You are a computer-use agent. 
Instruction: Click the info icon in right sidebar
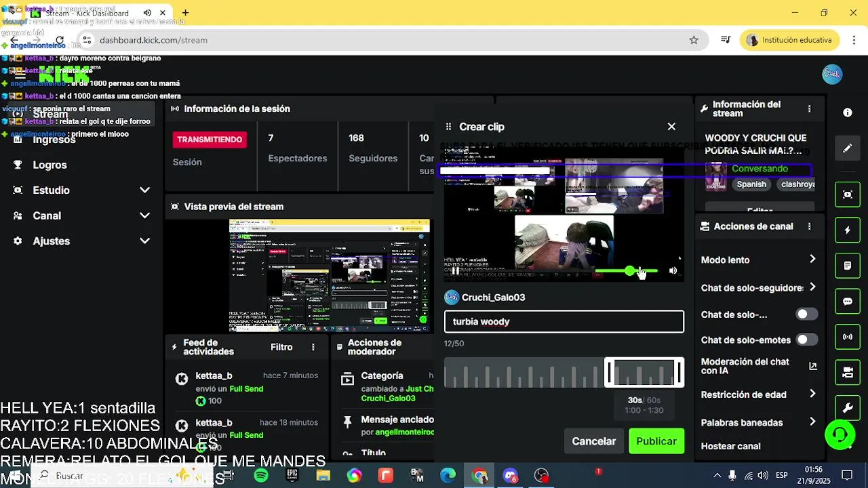848,113
